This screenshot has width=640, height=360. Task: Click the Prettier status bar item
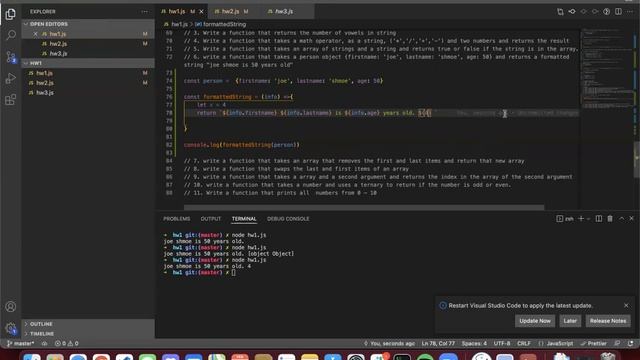pos(593,344)
